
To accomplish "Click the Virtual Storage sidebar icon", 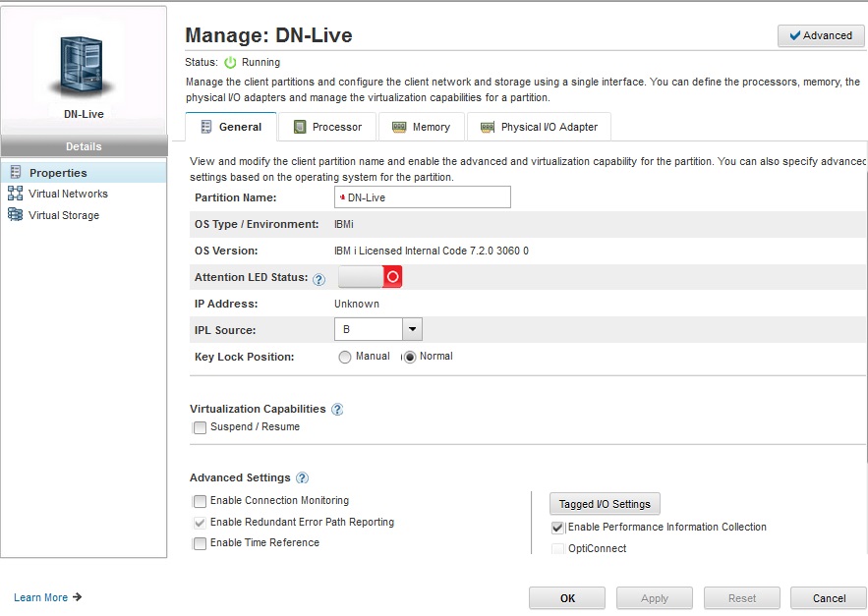I will coord(15,215).
